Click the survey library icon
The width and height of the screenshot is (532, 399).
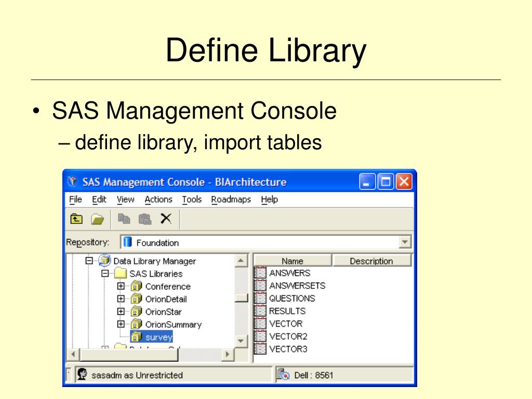pyautogui.click(x=137, y=337)
